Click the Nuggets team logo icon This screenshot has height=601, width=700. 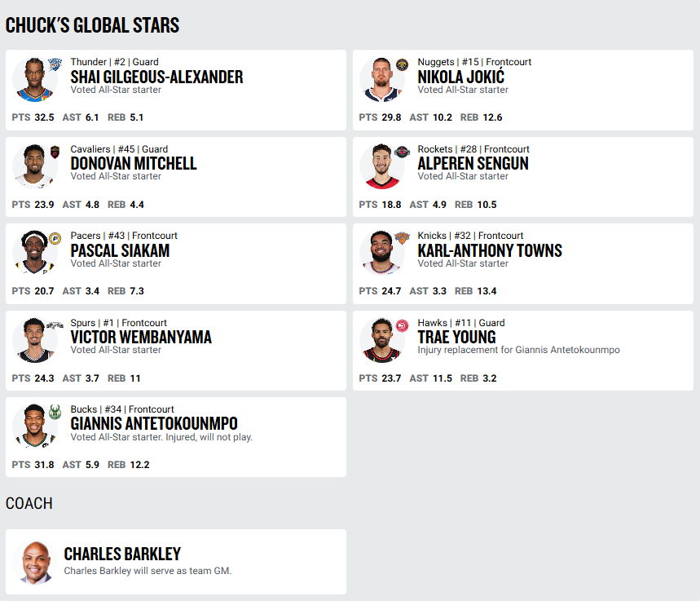click(x=402, y=64)
